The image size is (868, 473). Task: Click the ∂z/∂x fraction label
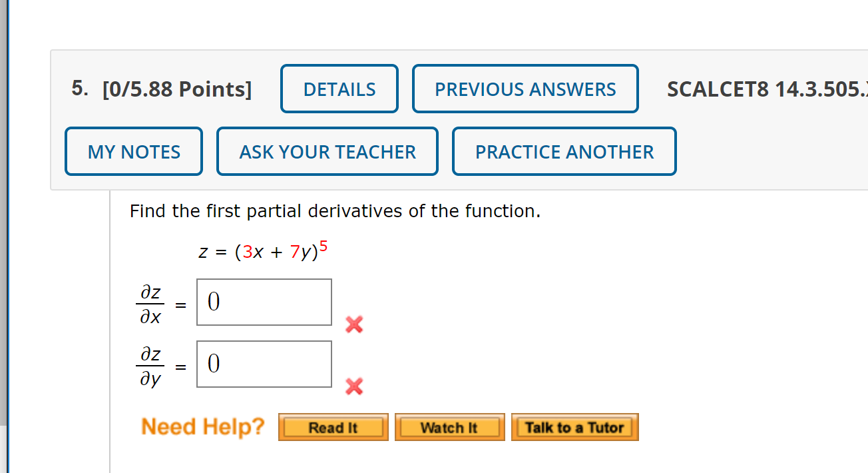point(151,302)
